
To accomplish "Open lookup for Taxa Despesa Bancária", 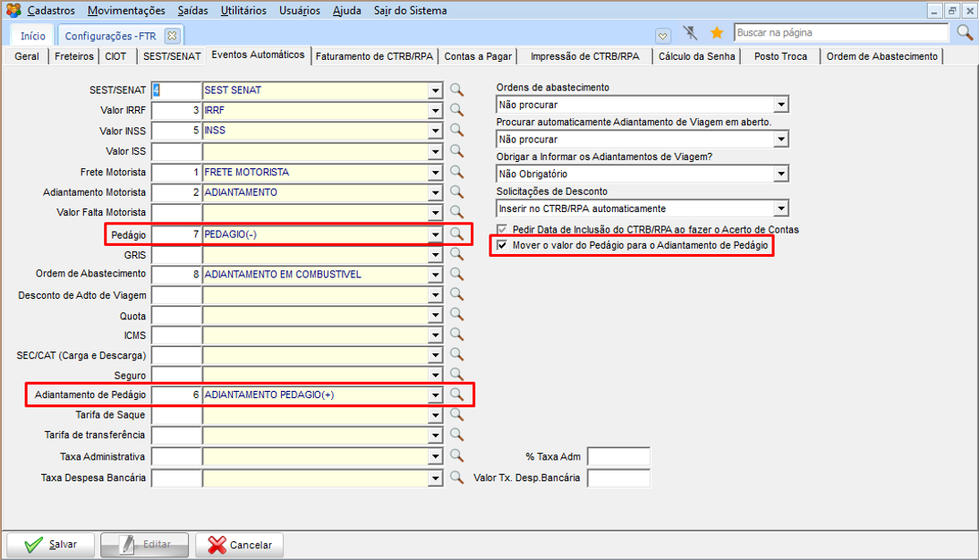I will pos(456,478).
